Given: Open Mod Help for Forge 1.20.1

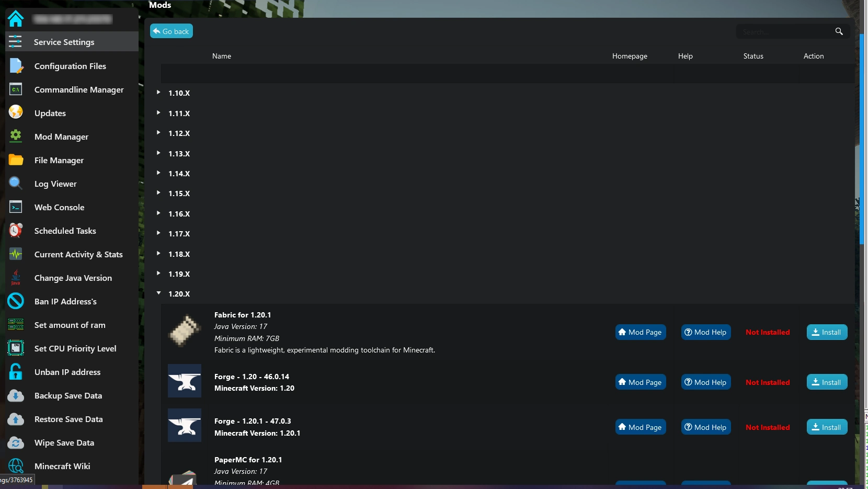Looking at the screenshot, I should coord(705,427).
